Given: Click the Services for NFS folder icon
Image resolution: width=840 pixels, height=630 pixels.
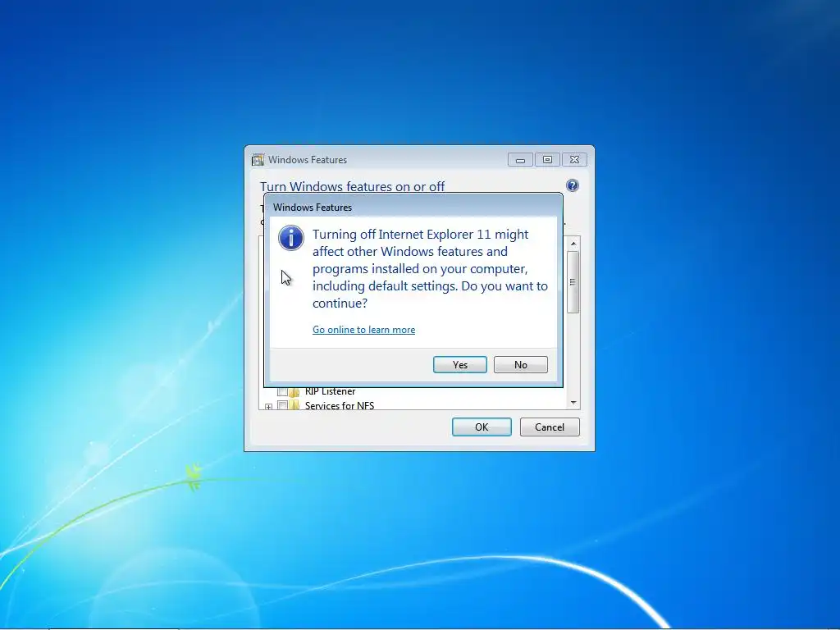Looking at the screenshot, I should pyautogui.click(x=294, y=405).
